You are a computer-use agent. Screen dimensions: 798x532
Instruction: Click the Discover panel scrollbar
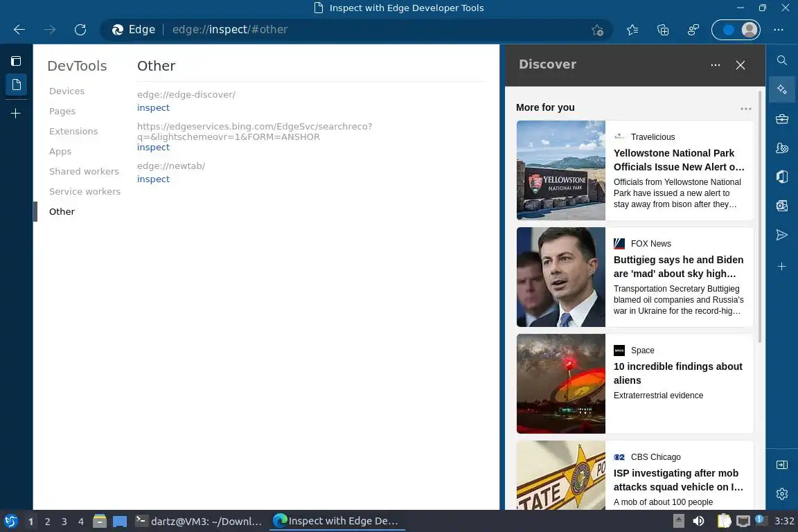click(x=760, y=216)
